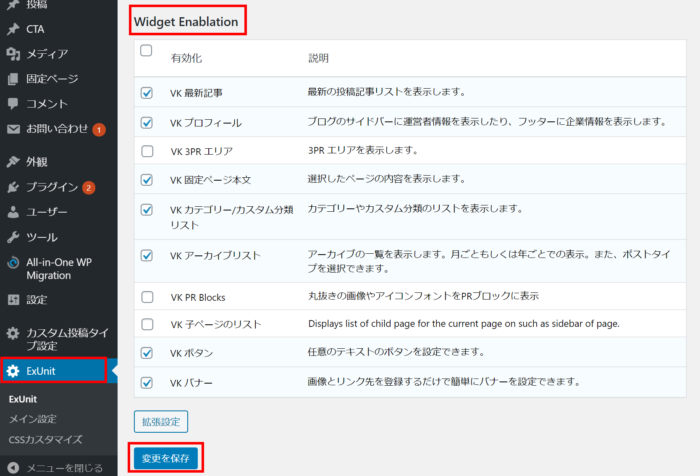
Task: Click the VK PR Blocks label
Action: [198, 297]
